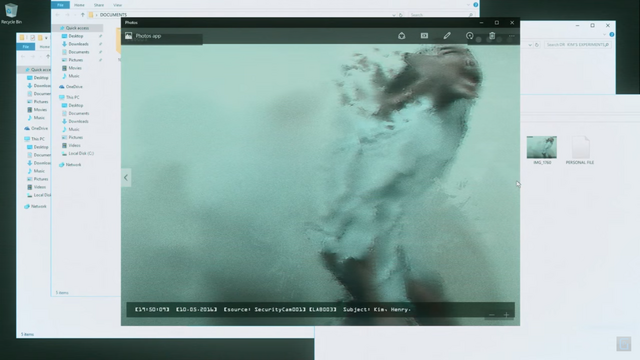This screenshot has height=360, width=640.
Task: Start slideshow in the Photos toolbar
Action: [424, 36]
